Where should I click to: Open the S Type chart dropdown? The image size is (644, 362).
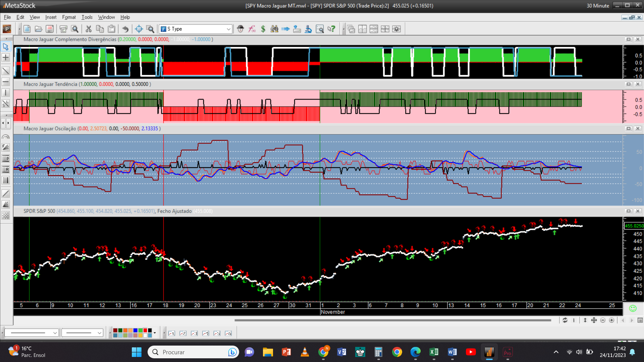coord(228,29)
